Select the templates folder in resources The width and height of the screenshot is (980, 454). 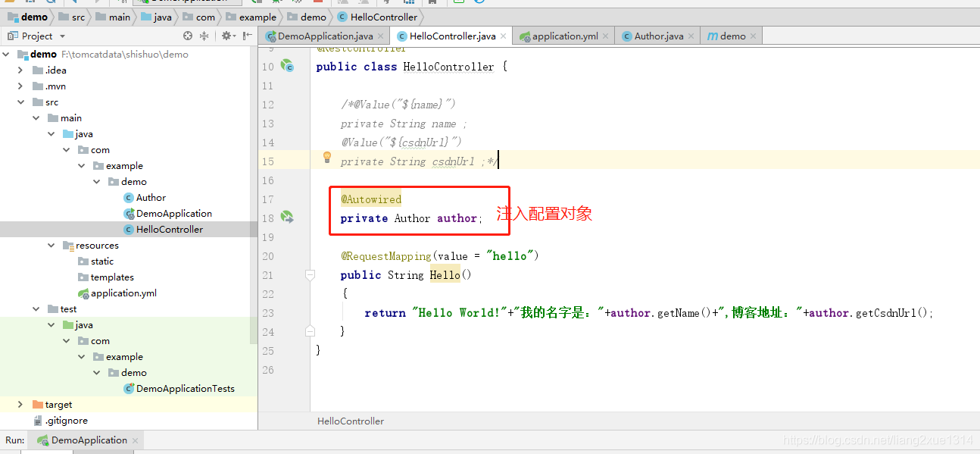pos(112,277)
